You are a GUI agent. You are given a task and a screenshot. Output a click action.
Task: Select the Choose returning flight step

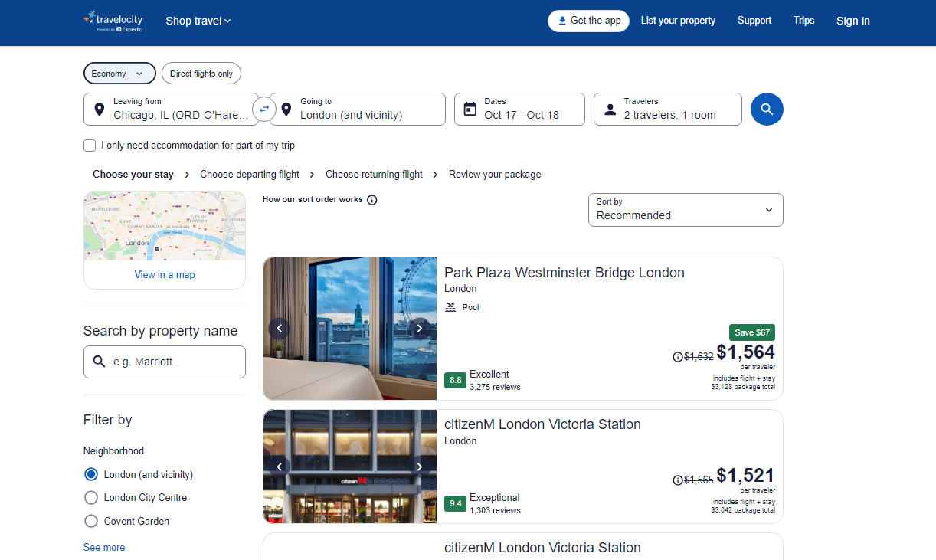(374, 175)
